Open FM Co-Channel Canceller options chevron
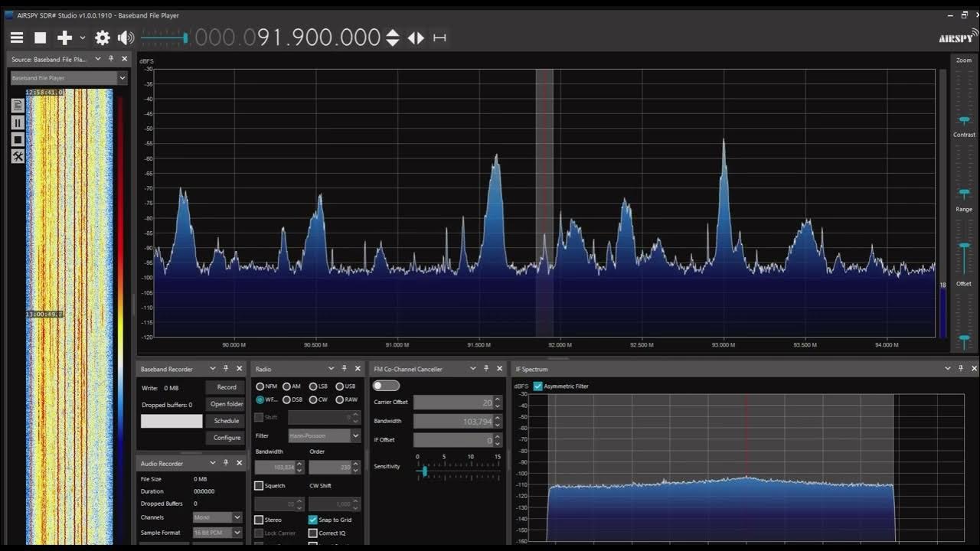This screenshot has width=980, height=551. [x=472, y=369]
